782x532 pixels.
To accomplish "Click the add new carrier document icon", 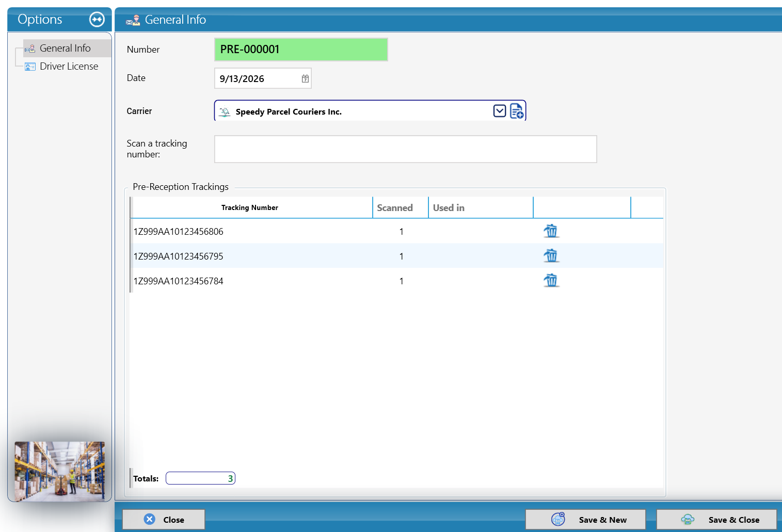I will (x=517, y=111).
